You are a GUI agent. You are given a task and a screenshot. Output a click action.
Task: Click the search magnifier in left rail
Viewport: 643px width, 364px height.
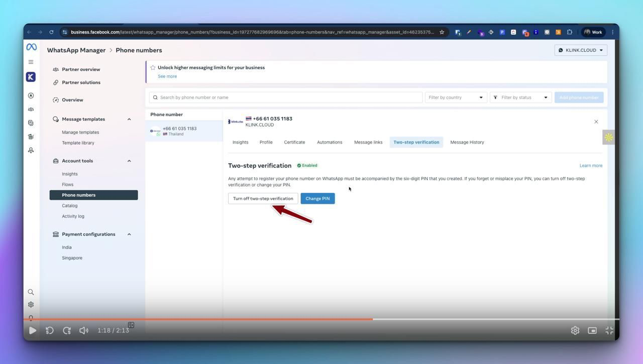tap(31, 292)
